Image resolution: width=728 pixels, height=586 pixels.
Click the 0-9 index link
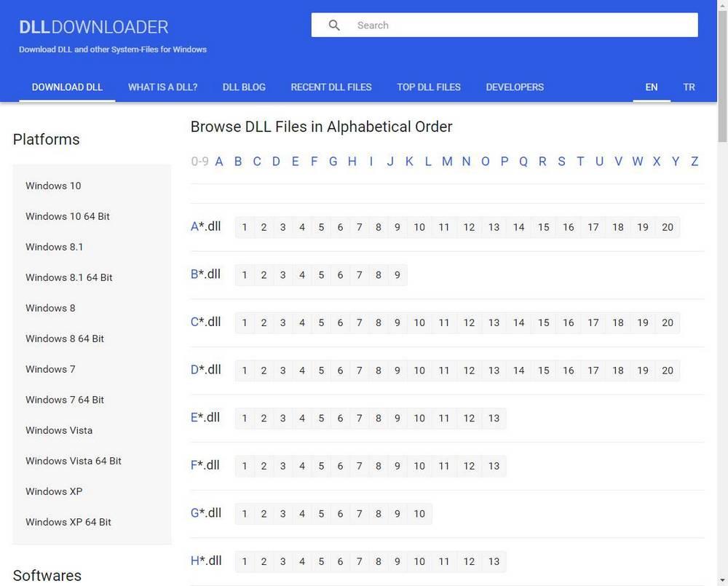click(x=199, y=162)
